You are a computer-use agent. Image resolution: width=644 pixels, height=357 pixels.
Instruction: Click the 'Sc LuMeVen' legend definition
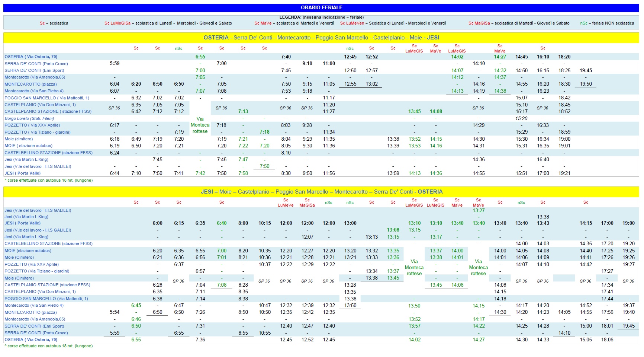pos(393,23)
